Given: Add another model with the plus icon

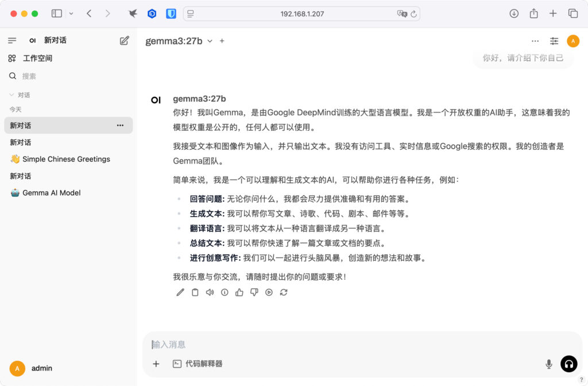Looking at the screenshot, I should click(222, 41).
